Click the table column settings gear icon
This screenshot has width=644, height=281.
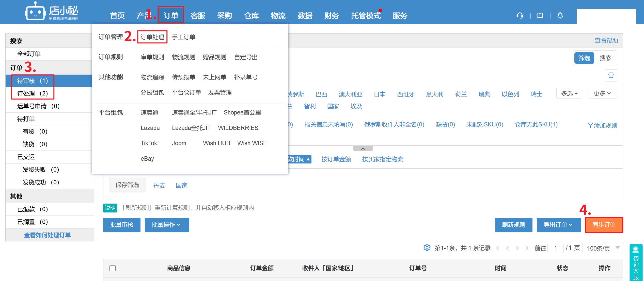tap(427, 247)
